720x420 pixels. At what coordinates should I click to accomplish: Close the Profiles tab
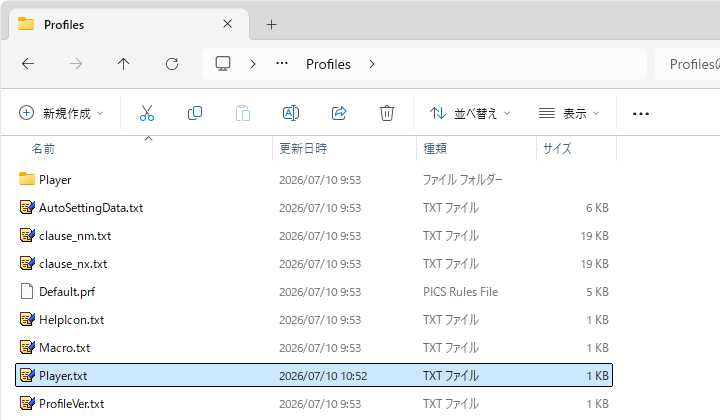[x=227, y=24]
